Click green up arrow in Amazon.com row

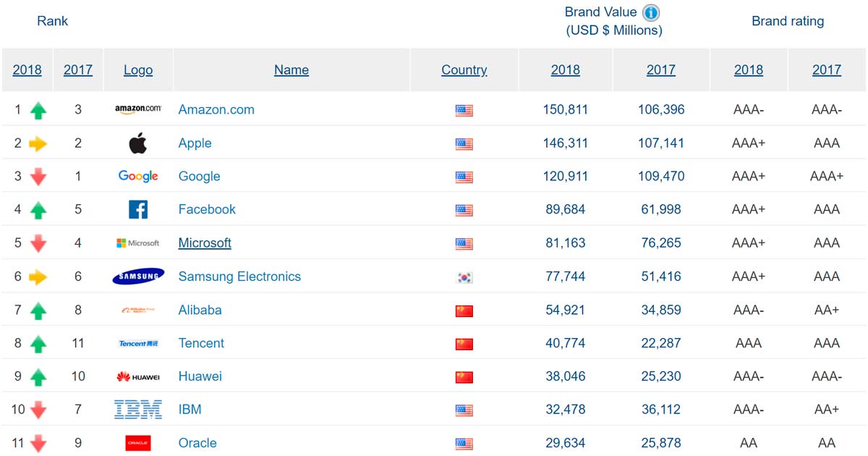click(38, 110)
